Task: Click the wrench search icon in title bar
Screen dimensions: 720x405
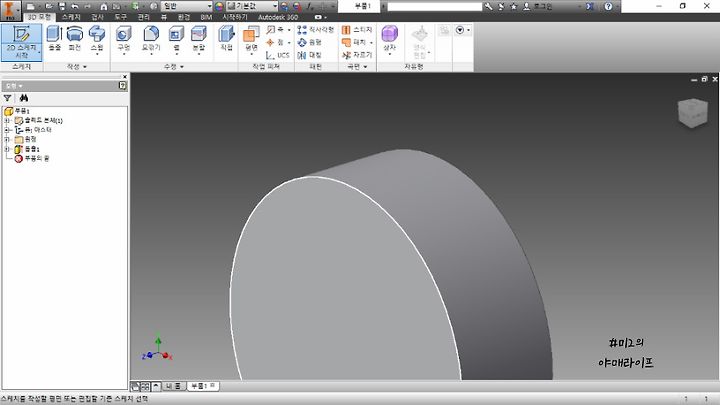Action: tap(488, 6)
